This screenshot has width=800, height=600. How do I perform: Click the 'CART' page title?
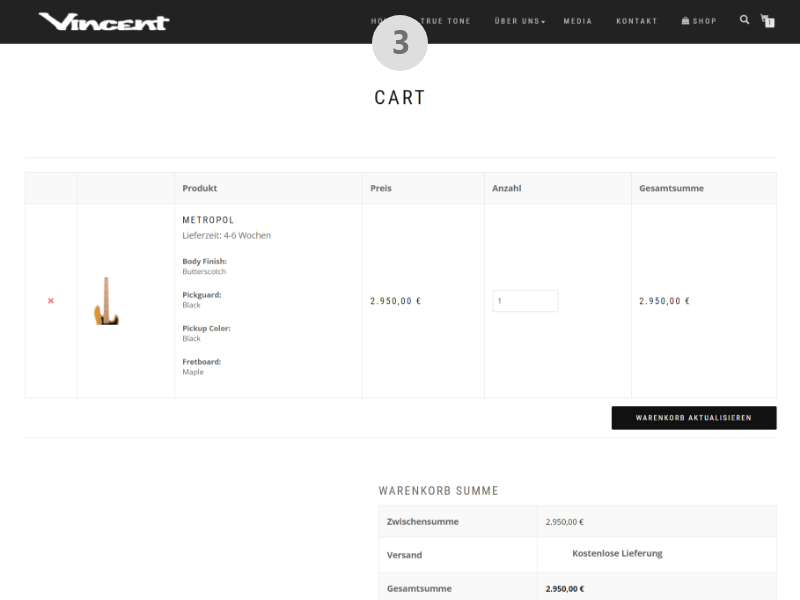tap(399, 97)
